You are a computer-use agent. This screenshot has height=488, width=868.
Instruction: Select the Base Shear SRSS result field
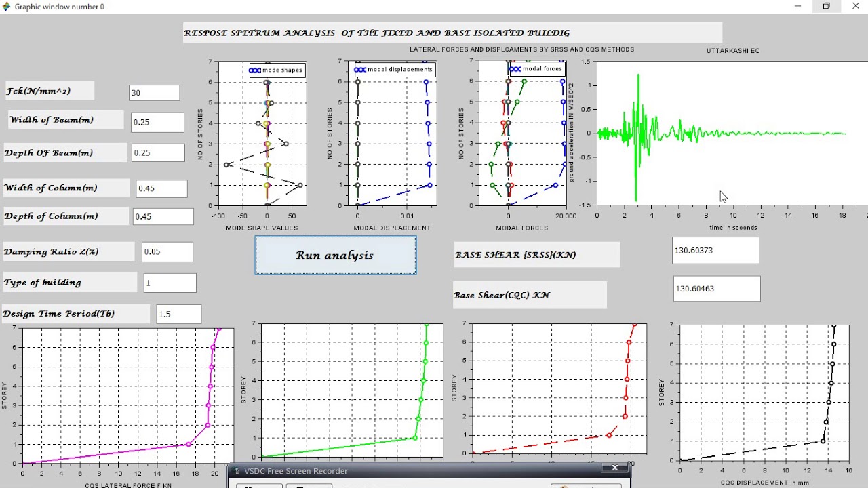tap(715, 250)
